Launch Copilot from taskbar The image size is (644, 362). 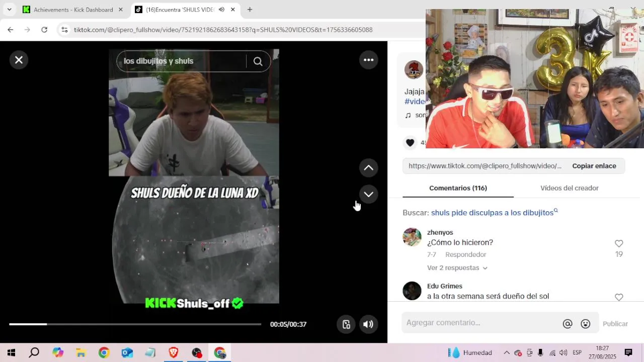pos(58,352)
